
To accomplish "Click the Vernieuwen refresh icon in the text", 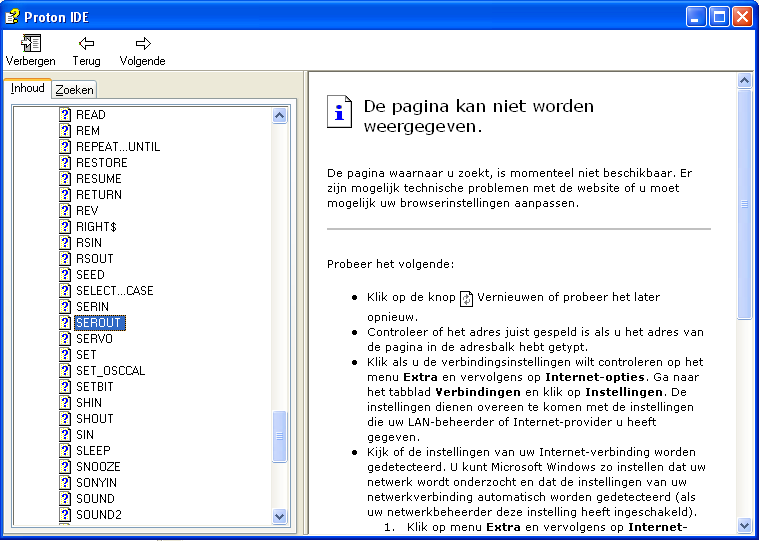I will point(466,299).
